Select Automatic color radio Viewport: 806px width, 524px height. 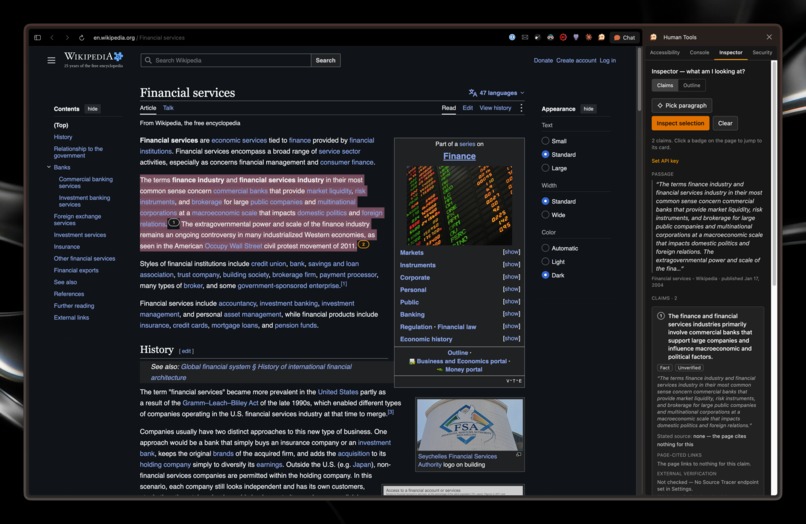tap(545, 248)
